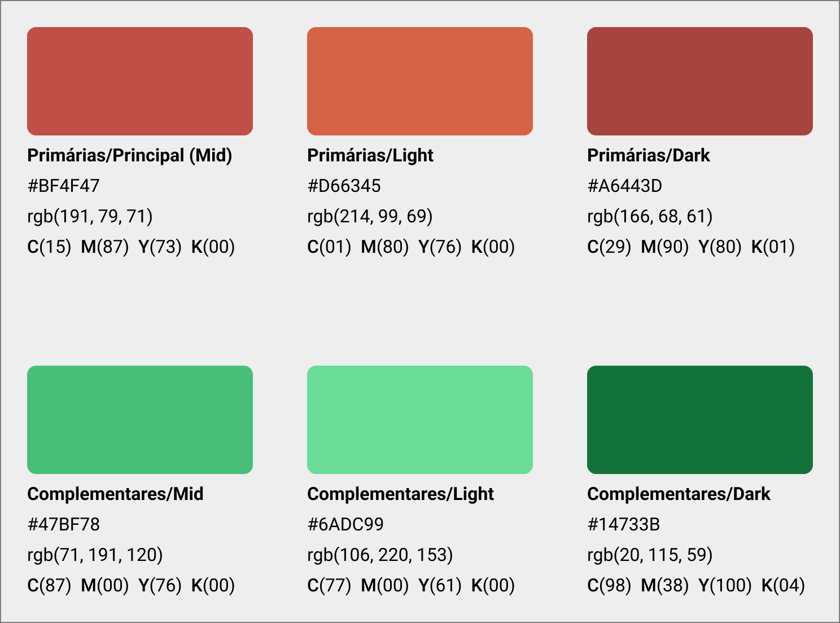
Task: Click the Primárias/Principal (Mid) red swatch
Action: (x=140, y=81)
